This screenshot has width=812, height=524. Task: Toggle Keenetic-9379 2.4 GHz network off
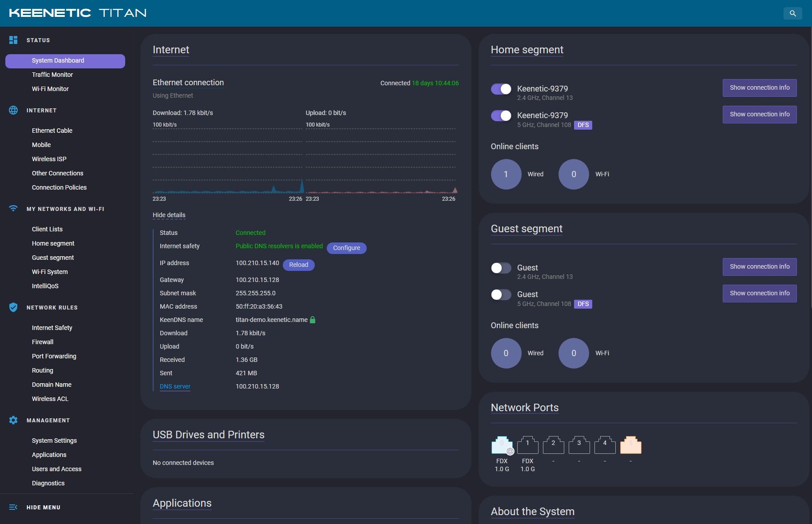[x=501, y=89]
